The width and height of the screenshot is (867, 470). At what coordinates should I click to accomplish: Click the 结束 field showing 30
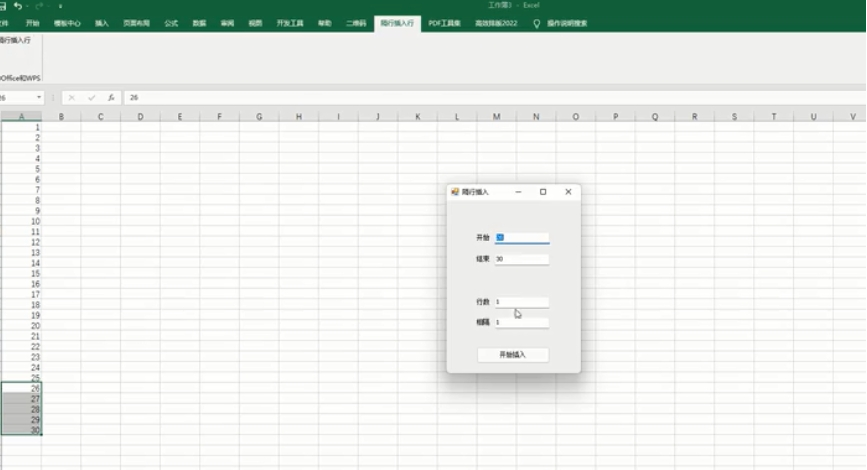pos(521,259)
